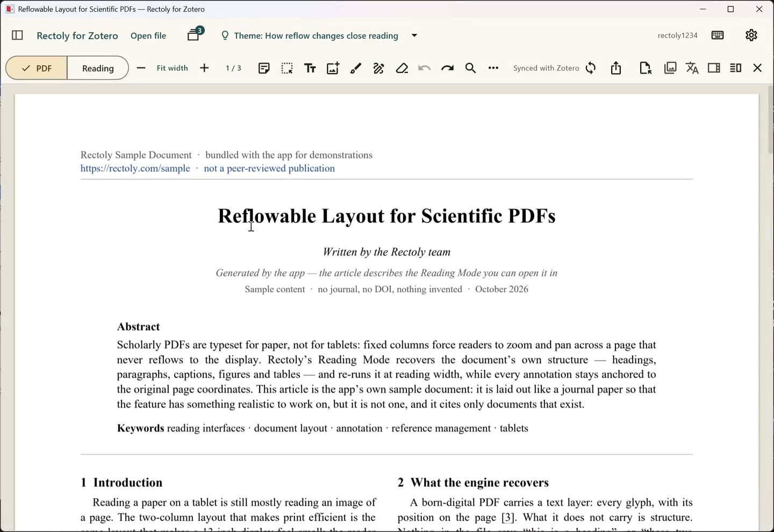Viewport: 774px width, 532px height.
Task: Click the share/export icon
Action: 616,68
